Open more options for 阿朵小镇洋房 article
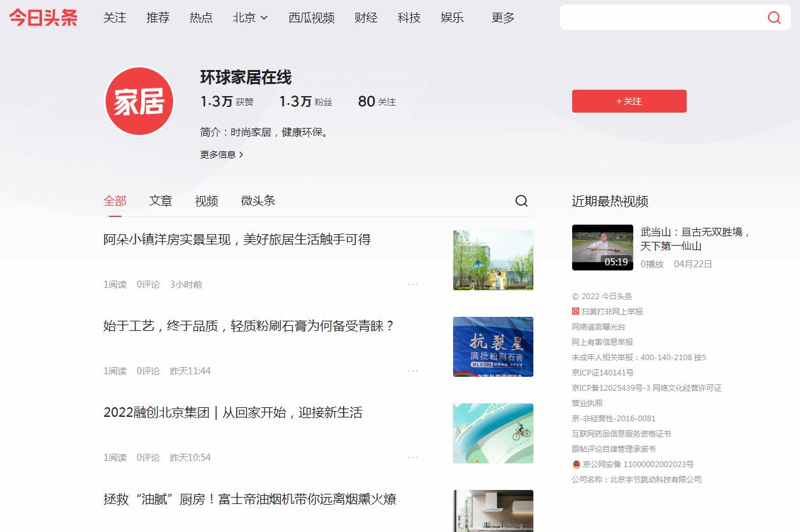The width and height of the screenshot is (800, 532). pyautogui.click(x=413, y=284)
